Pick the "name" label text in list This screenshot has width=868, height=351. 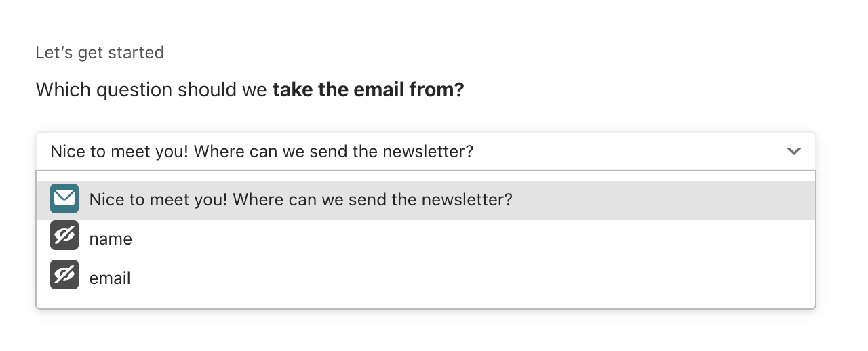111,239
